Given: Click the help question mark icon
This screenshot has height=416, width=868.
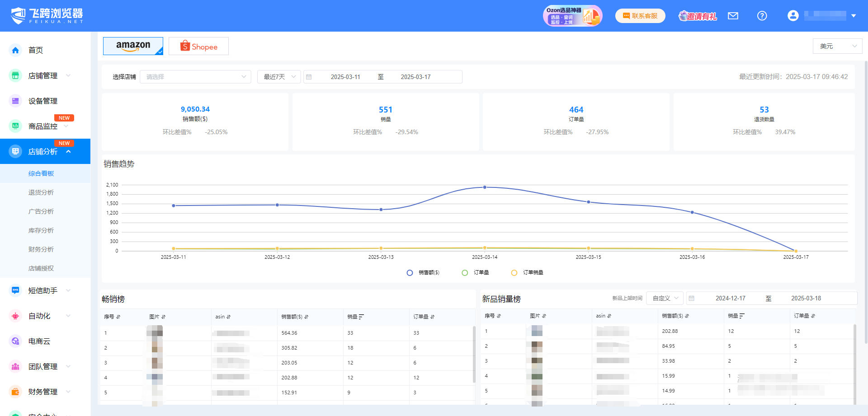Looking at the screenshot, I should pyautogui.click(x=762, y=16).
